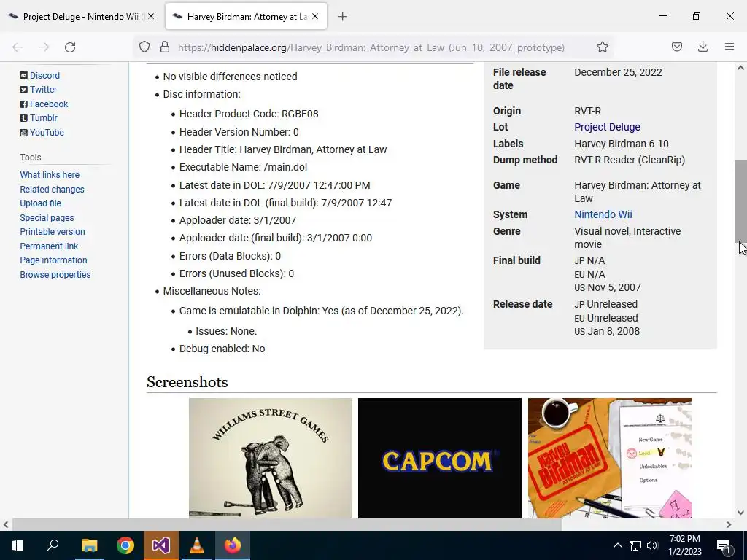The width and height of the screenshot is (747, 560).
Task: Open the Harvey Birdman title menu screenshot
Action: [x=609, y=458]
